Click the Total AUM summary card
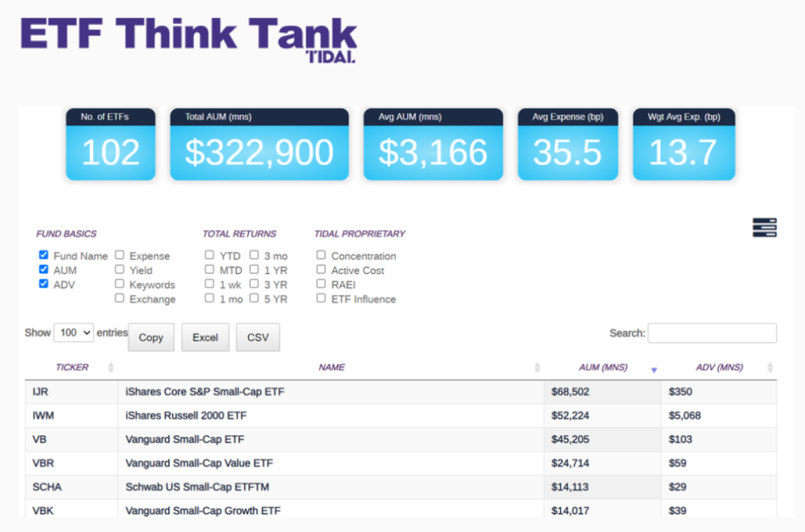Viewport: 805px width, 532px height. tap(259, 145)
